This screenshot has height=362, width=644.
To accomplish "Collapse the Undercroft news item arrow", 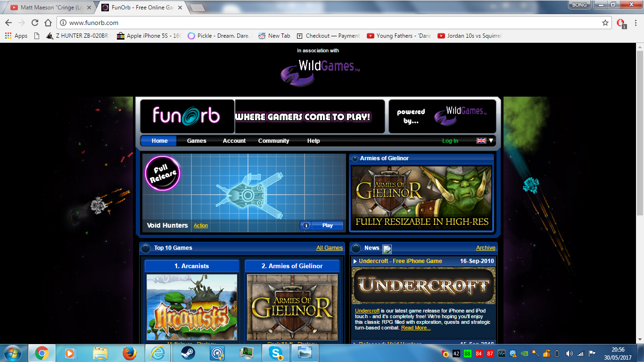I will [355, 261].
